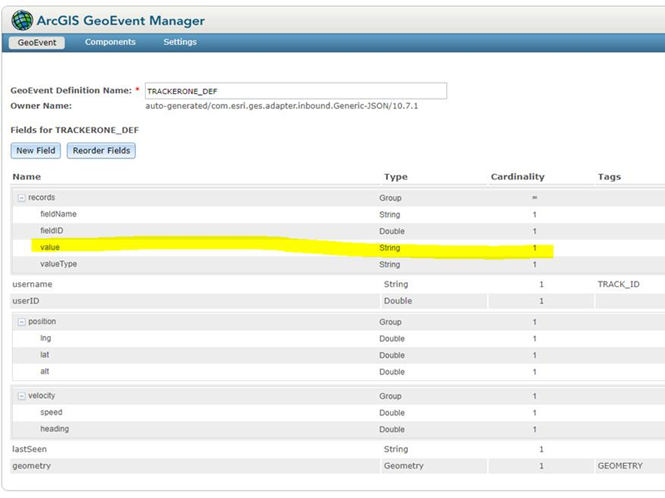Edit the GeoEvent Definition Name field
The width and height of the screenshot is (665, 498).
[296, 91]
